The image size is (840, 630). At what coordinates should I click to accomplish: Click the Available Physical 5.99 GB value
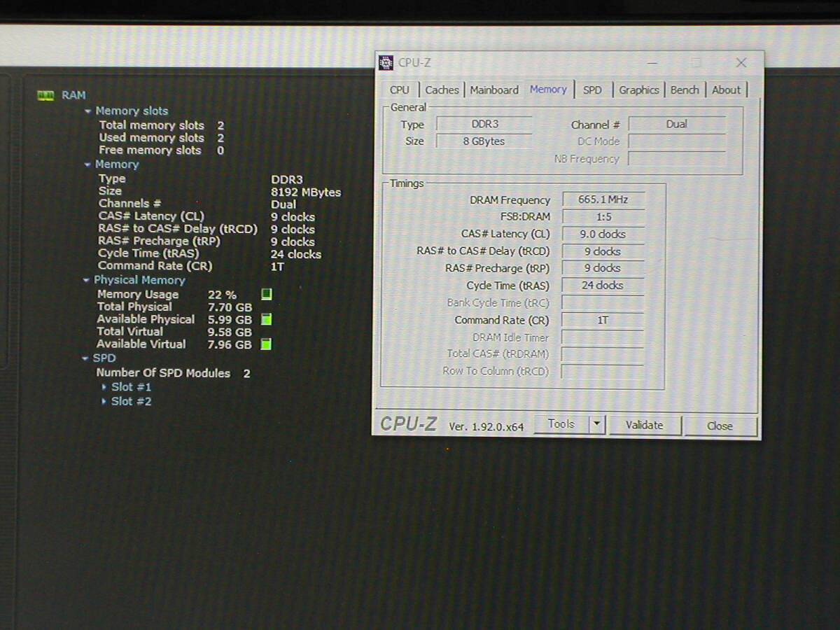(230, 320)
